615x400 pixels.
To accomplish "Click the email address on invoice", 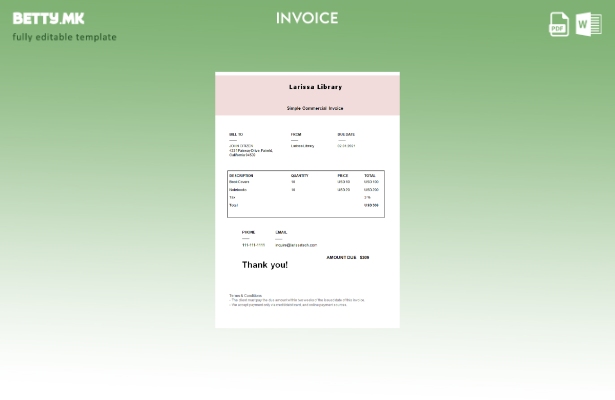I will [296, 244].
